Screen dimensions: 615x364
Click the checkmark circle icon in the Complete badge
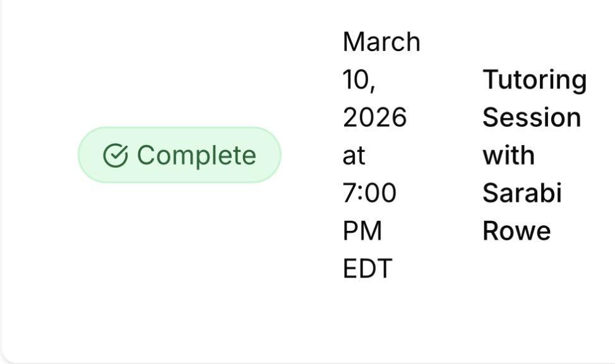[x=116, y=156]
